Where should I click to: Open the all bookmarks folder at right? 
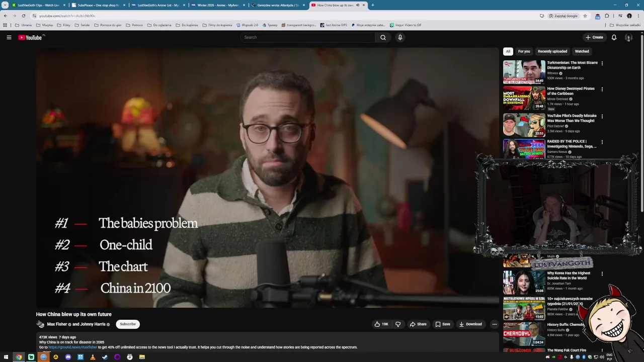[x=625, y=25]
